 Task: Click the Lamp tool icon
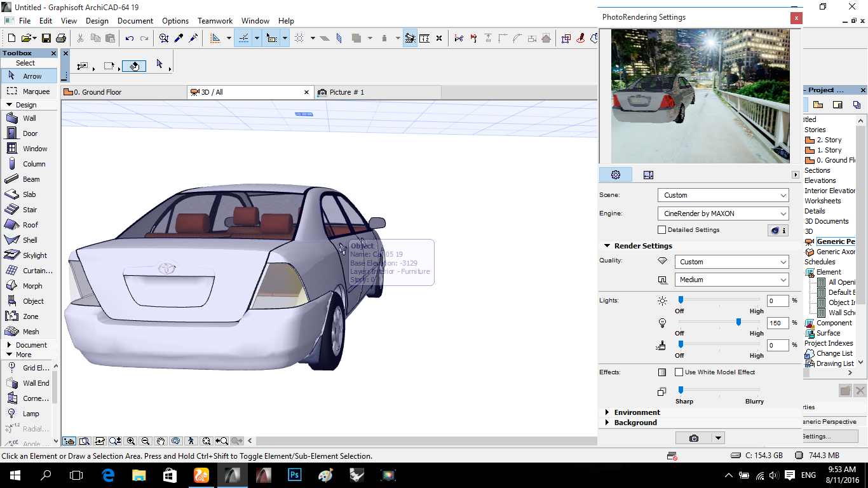coord(11,414)
